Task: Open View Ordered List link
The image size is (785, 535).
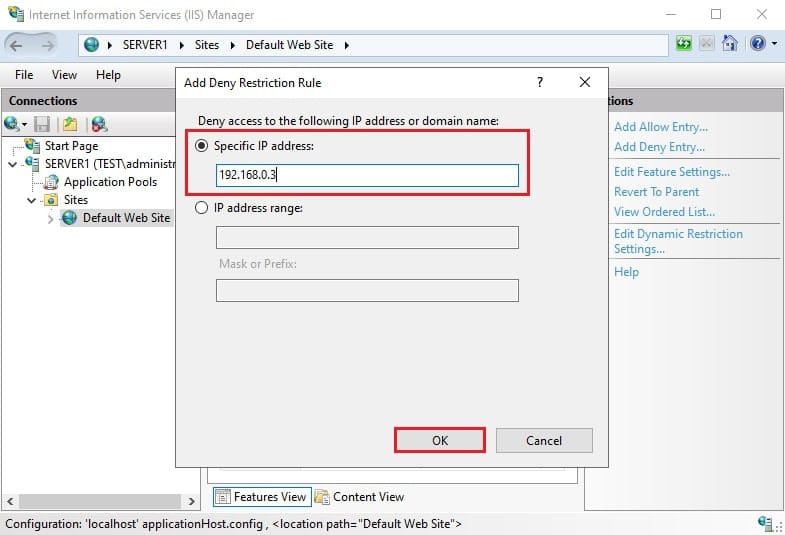Action: (x=664, y=212)
